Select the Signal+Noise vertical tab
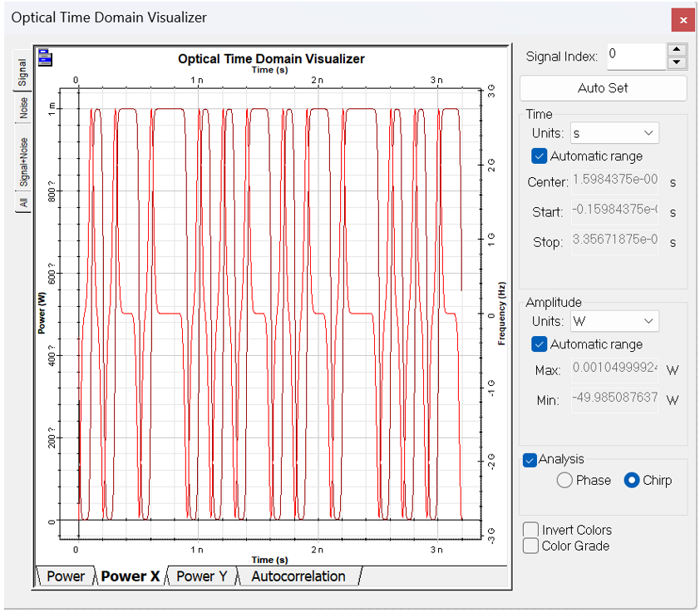The image size is (700, 613). (x=23, y=162)
